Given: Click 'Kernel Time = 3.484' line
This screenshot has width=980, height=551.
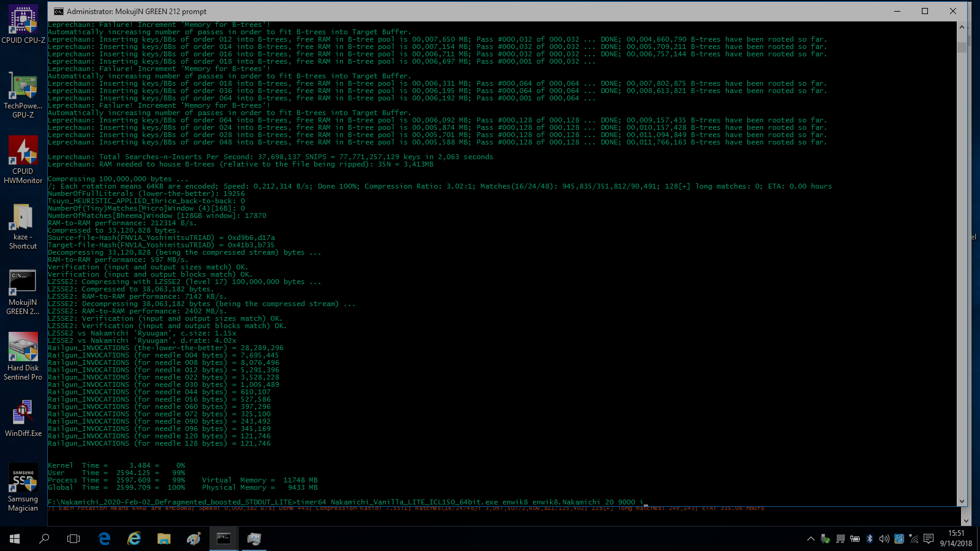Looking at the screenshot, I should point(116,465).
